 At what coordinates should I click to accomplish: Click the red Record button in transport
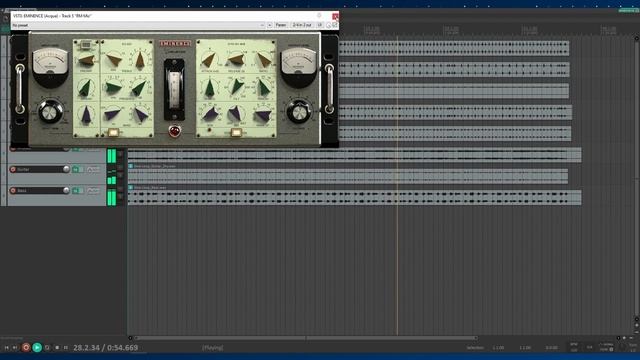tap(26, 347)
